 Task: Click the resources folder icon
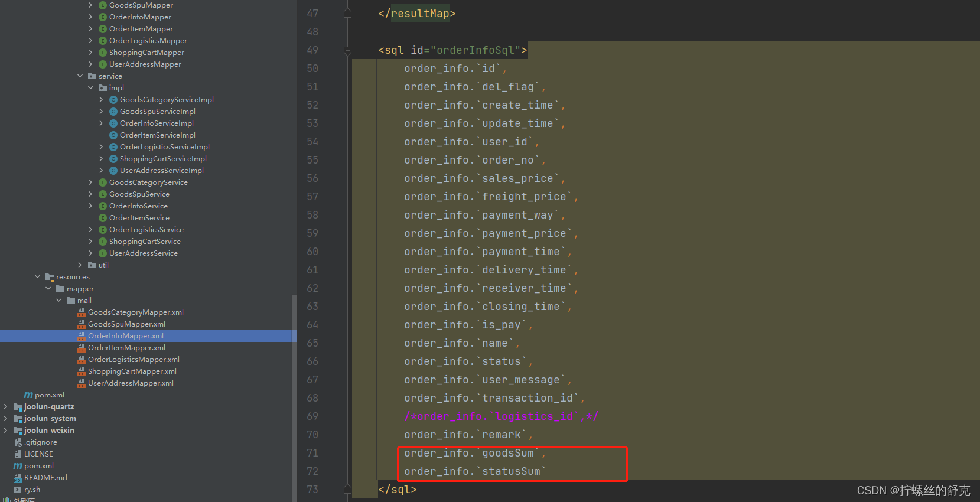(50, 277)
